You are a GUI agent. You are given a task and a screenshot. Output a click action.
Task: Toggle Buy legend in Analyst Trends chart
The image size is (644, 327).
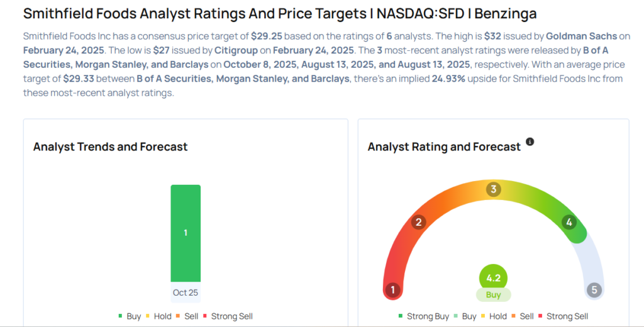(x=130, y=316)
